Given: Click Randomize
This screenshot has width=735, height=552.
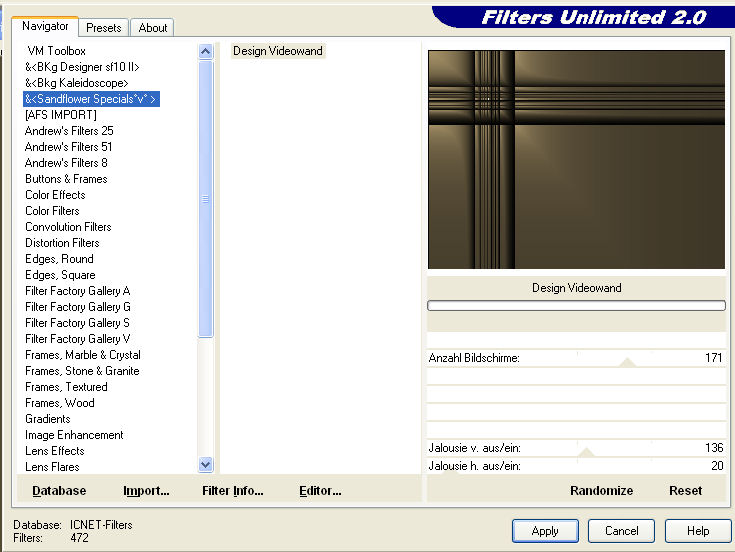Looking at the screenshot, I should point(601,491).
